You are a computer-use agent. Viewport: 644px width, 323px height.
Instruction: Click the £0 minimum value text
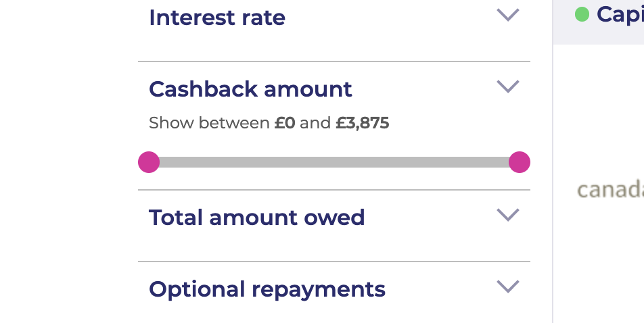[285, 123]
